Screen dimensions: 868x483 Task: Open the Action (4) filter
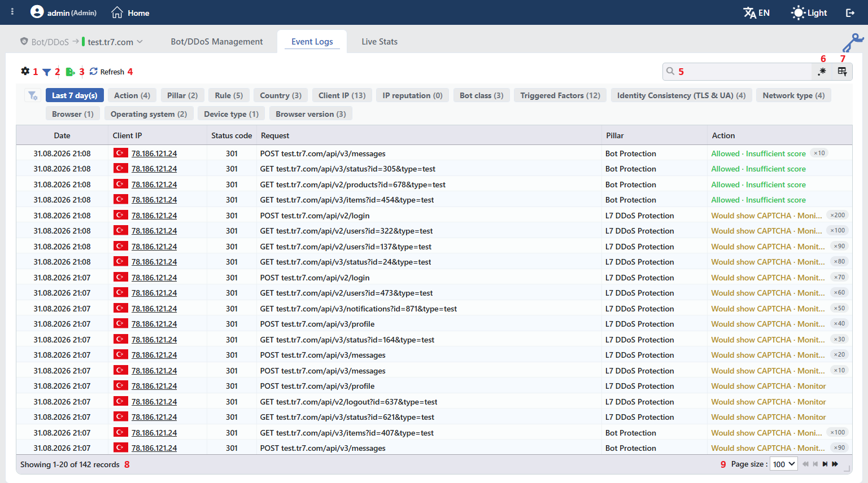[x=132, y=95]
